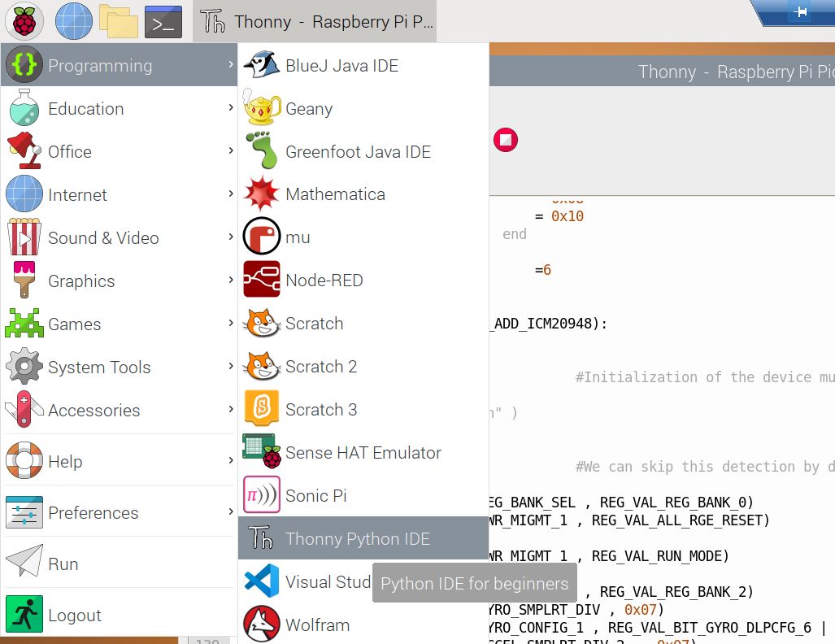This screenshot has height=644, width=835.
Task: Launch the Terminal from the taskbar
Action: coord(163,21)
